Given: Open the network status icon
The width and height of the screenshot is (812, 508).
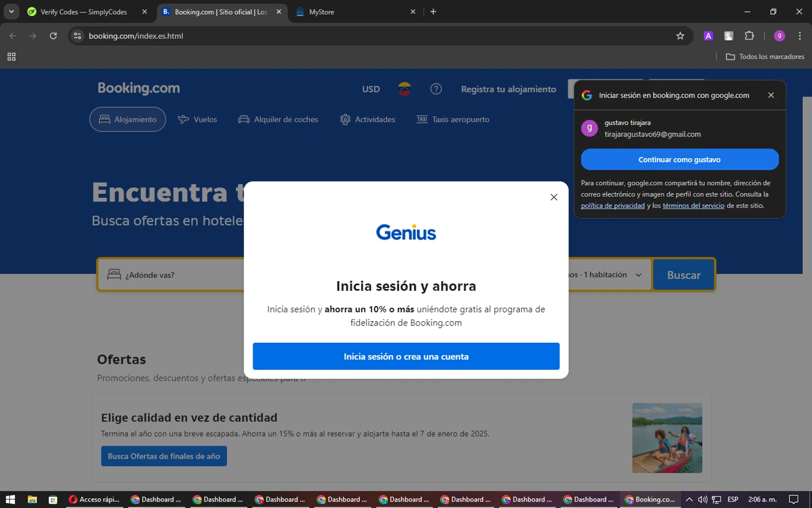Looking at the screenshot, I should (x=716, y=499).
